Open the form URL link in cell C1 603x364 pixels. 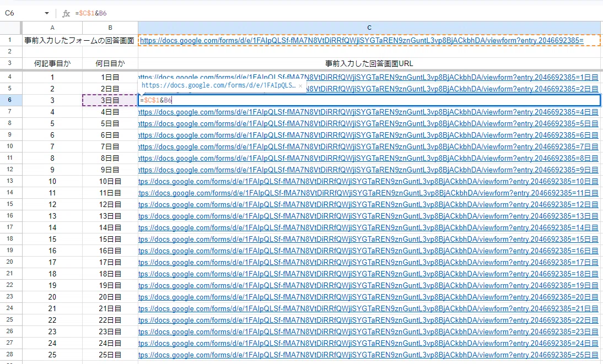[x=362, y=40]
